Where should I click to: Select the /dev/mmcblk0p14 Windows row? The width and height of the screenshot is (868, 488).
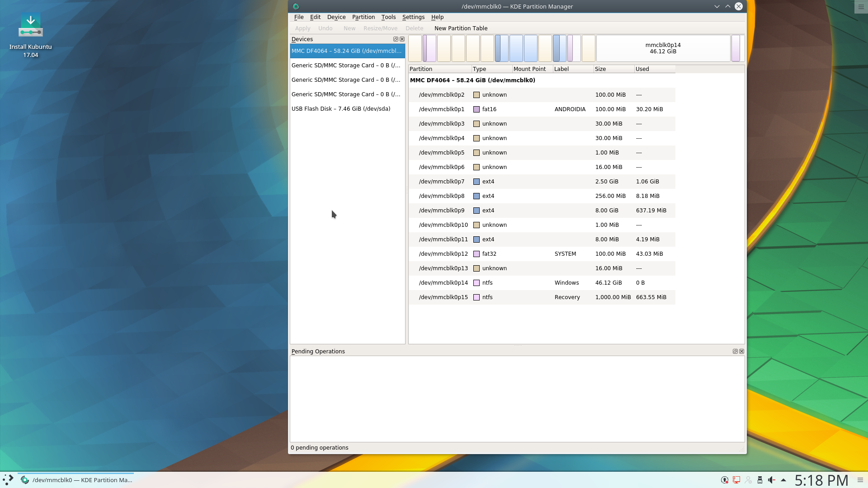(542, 283)
